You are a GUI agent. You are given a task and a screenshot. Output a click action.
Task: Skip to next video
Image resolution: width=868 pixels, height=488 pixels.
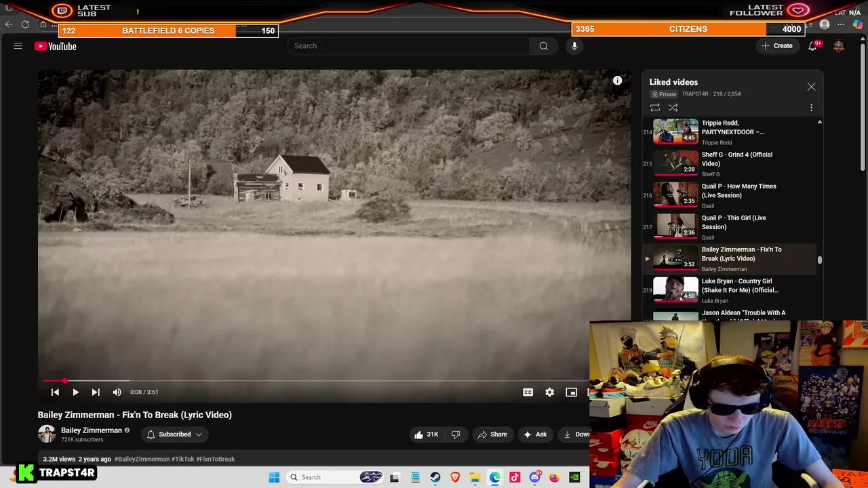(96, 392)
